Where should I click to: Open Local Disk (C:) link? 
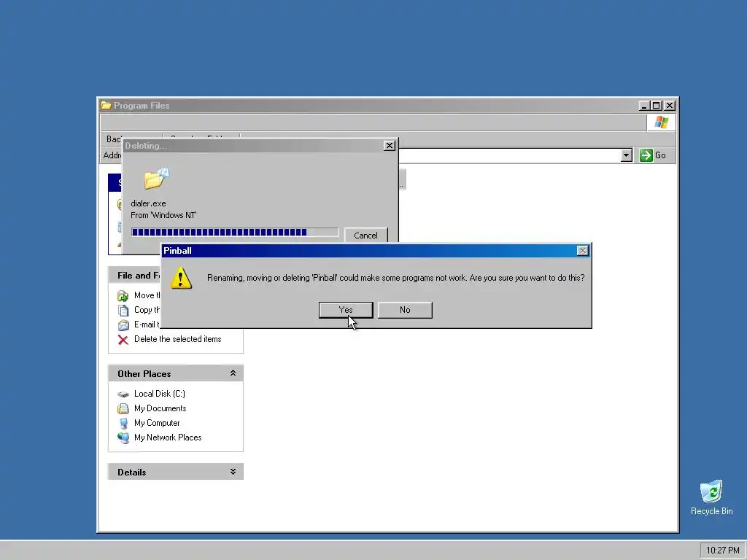pyautogui.click(x=160, y=394)
